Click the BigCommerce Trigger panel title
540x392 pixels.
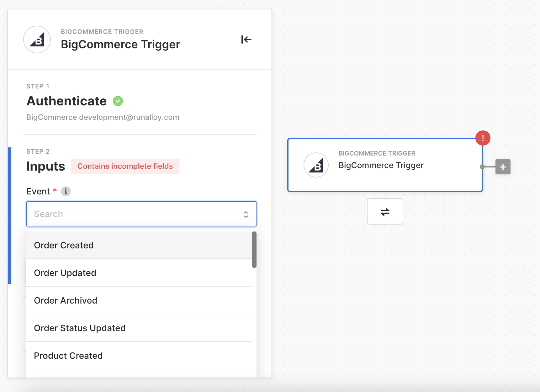click(120, 45)
